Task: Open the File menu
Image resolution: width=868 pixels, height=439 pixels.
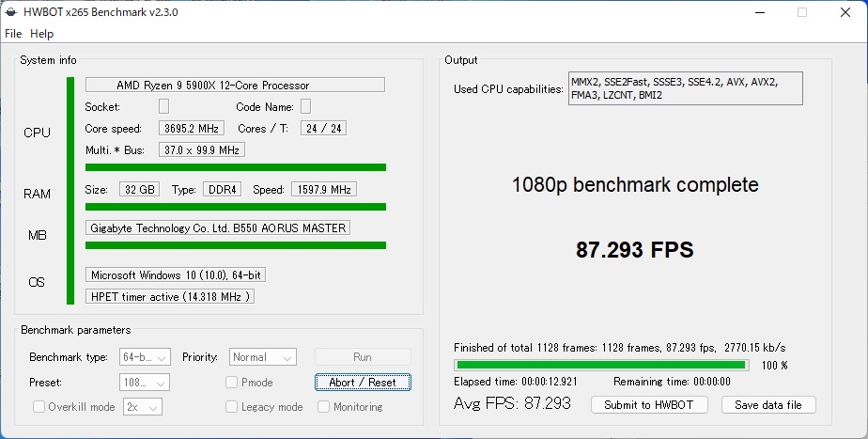Action: point(13,34)
